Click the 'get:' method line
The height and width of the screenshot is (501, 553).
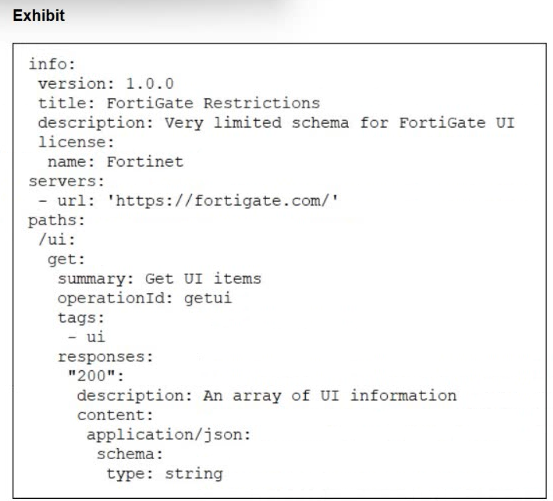coord(66,259)
